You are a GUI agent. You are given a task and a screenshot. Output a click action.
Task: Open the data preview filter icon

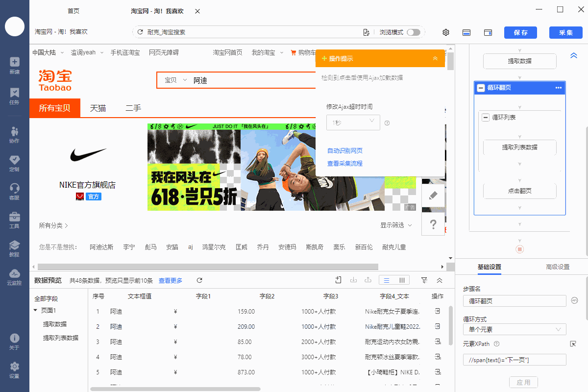coord(424,280)
